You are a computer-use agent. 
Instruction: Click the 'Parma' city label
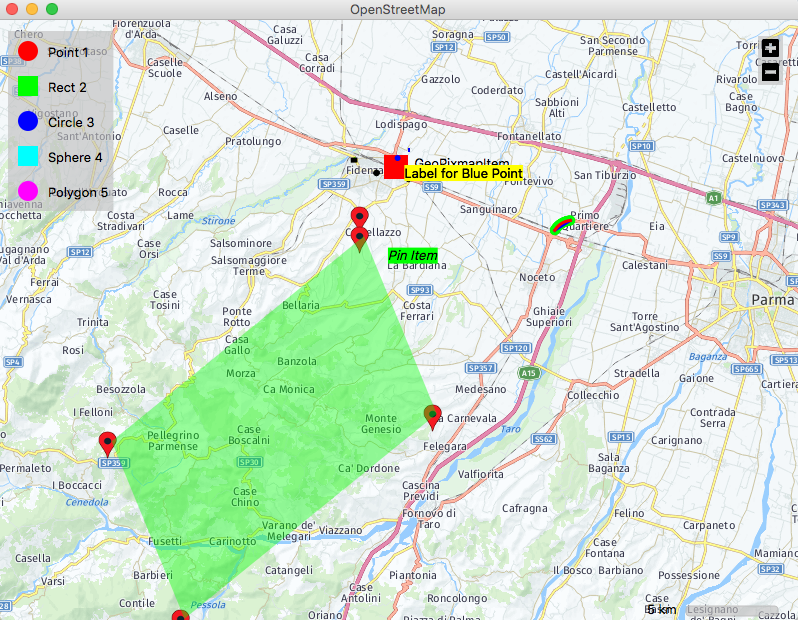pyautogui.click(x=773, y=300)
